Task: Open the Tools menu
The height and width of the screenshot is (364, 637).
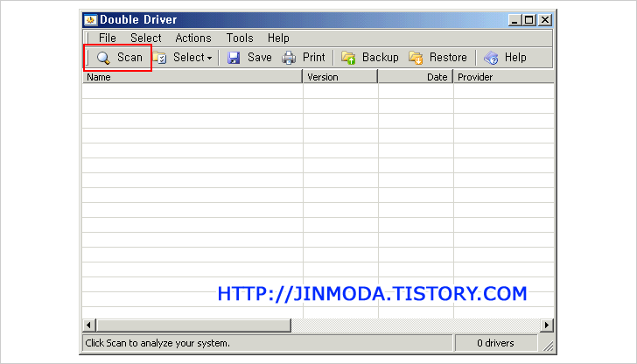Action: click(240, 38)
